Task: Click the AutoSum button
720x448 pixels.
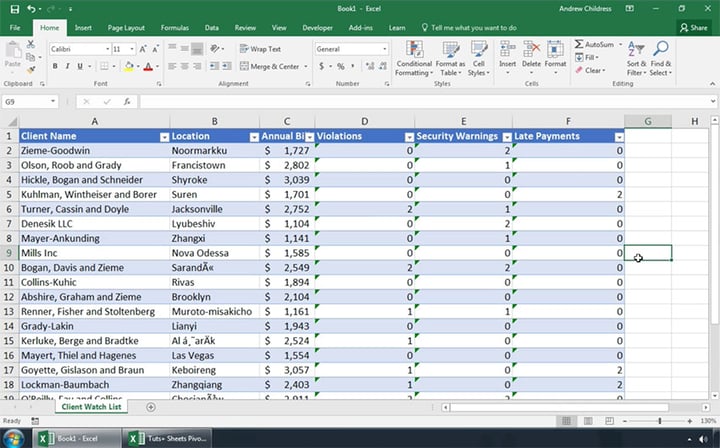Action: point(595,45)
